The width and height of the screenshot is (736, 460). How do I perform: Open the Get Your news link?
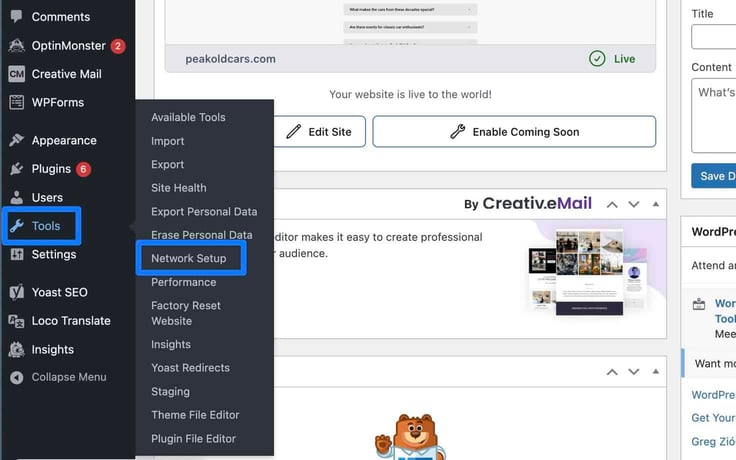coord(713,418)
